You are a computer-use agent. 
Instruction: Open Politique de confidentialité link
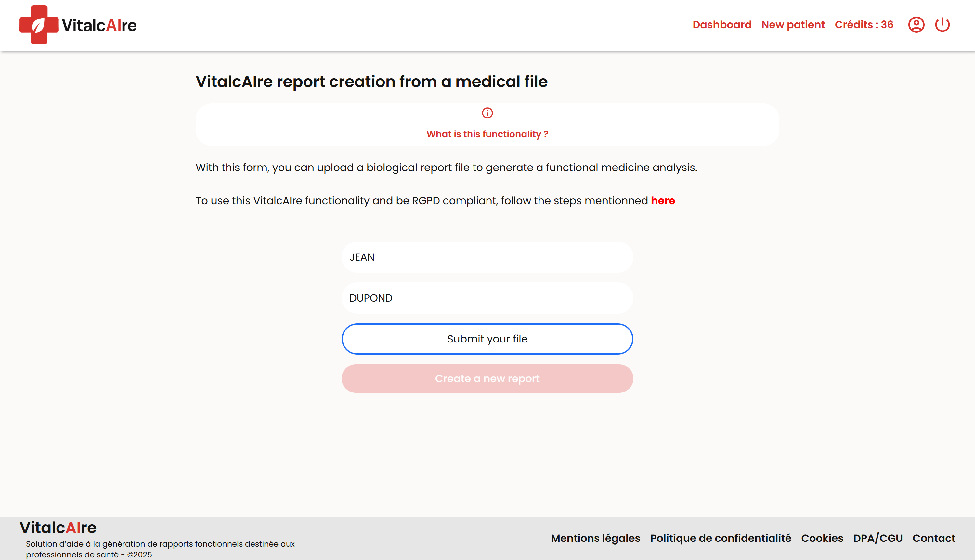(x=720, y=538)
